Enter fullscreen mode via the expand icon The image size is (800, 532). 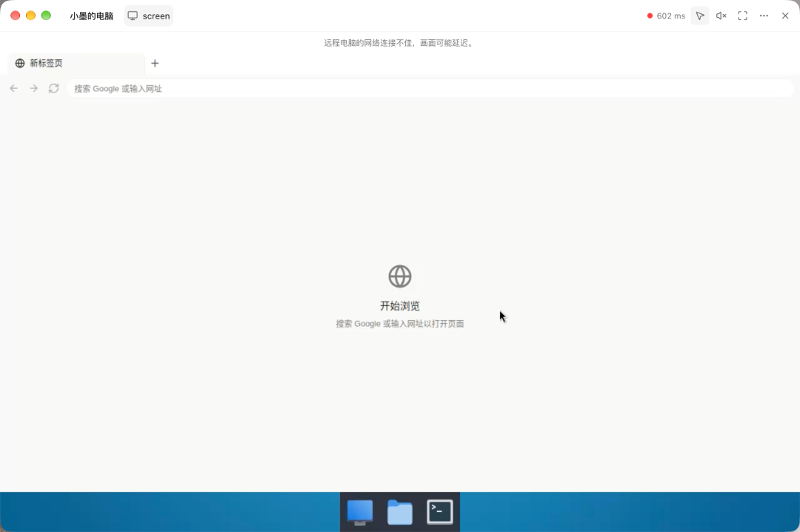click(743, 16)
